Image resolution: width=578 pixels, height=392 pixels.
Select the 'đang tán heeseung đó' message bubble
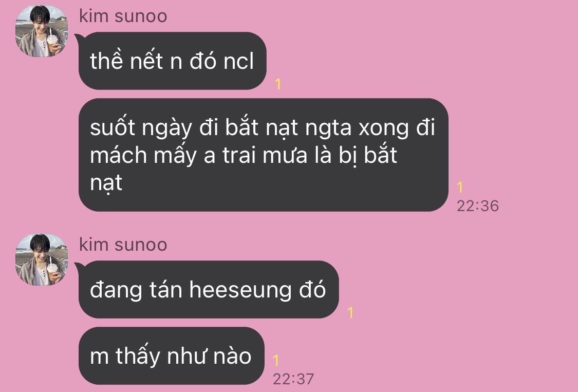point(208,289)
